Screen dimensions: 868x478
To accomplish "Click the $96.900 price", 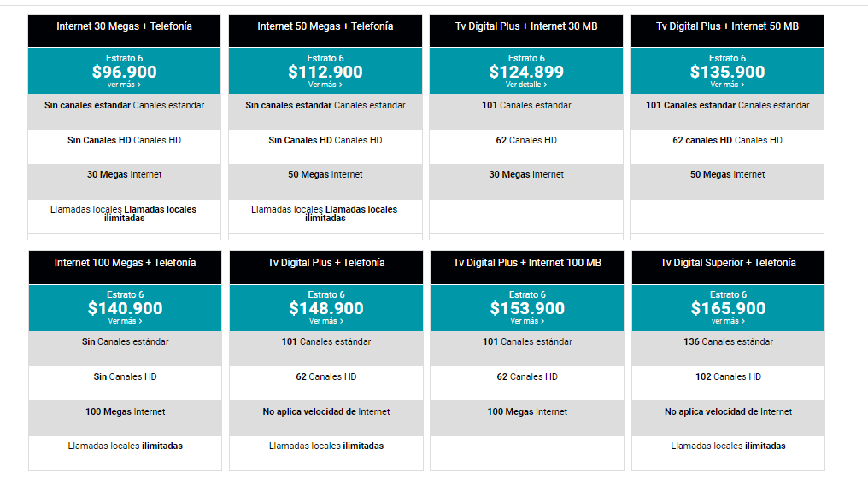I will point(124,72).
